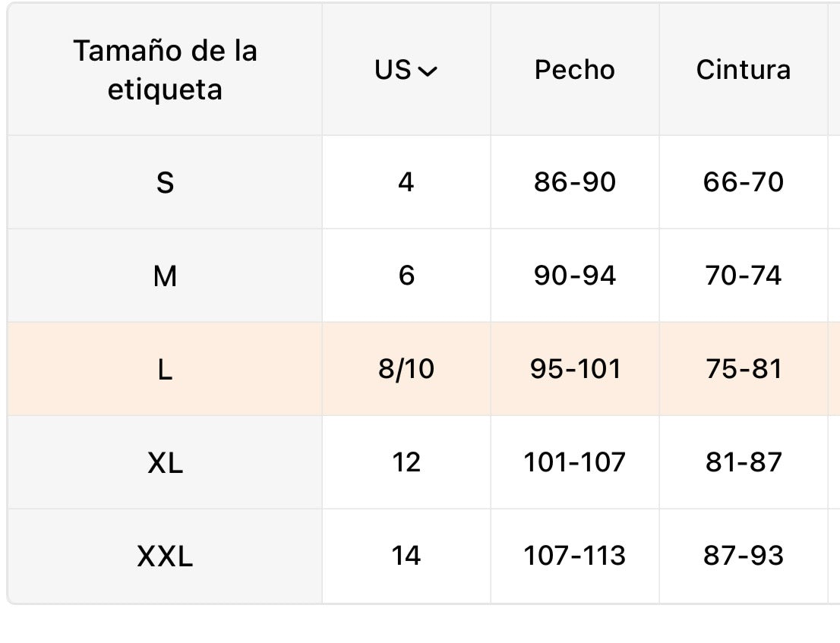
Task: Click the waist value 70-74
Action: (744, 275)
